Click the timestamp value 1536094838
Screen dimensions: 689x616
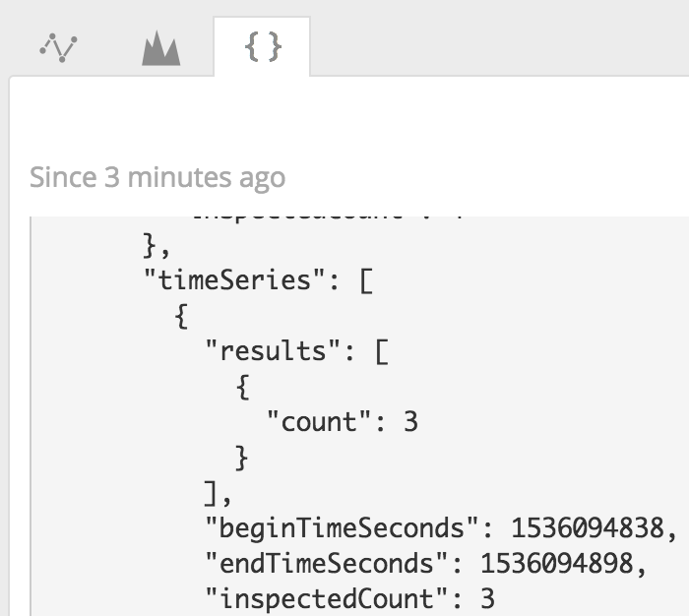[588, 527]
